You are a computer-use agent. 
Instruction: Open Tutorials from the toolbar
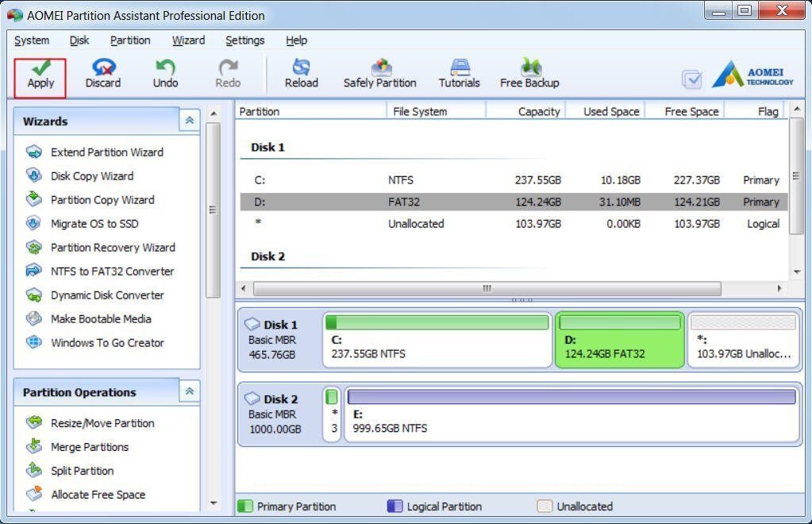pyautogui.click(x=460, y=75)
